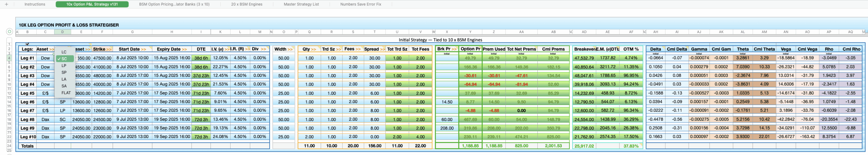Select the Leg #6 Brk Pr cell 14.50
Viewport: 868px width, 155px height.
[447, 102]
